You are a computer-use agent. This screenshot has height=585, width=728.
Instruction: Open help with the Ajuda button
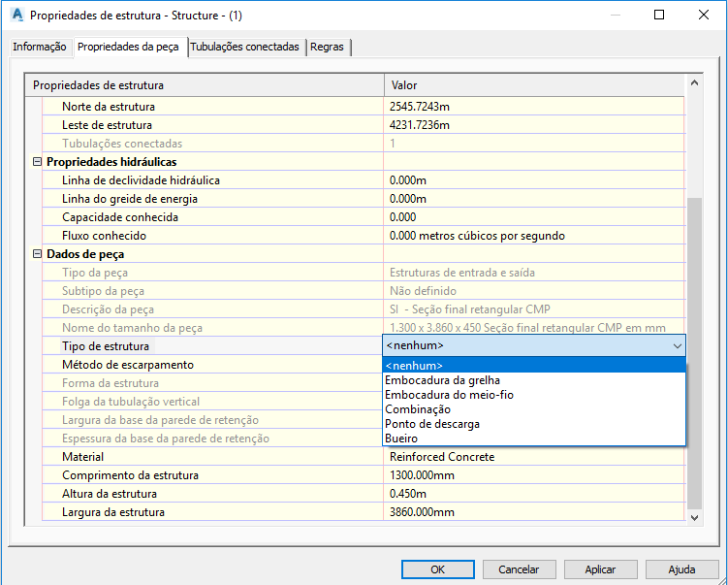tap(681, 569)
